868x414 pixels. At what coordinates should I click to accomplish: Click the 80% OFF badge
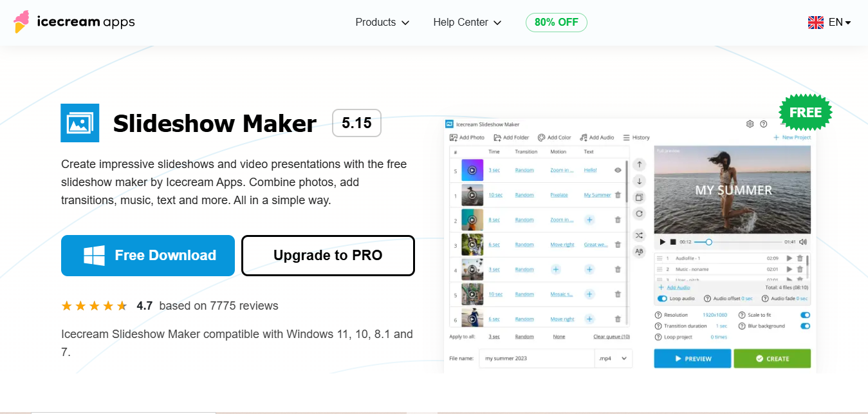(x=556, y=23)
